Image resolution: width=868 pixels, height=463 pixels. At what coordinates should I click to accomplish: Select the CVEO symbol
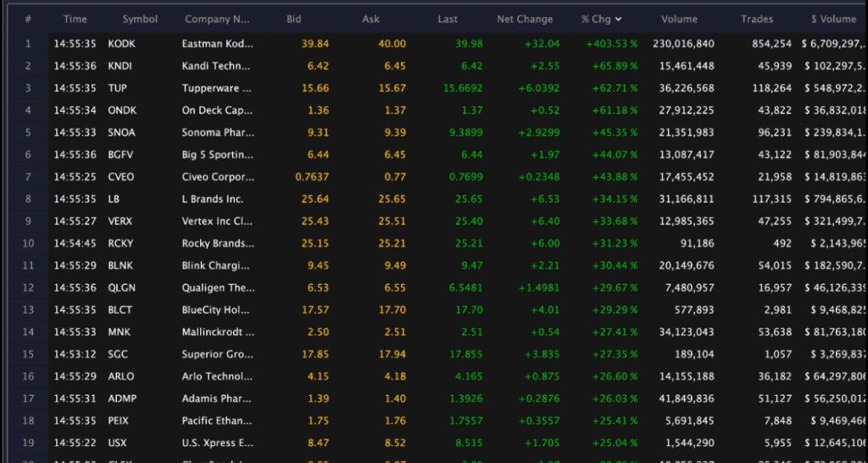pos(120,176)
